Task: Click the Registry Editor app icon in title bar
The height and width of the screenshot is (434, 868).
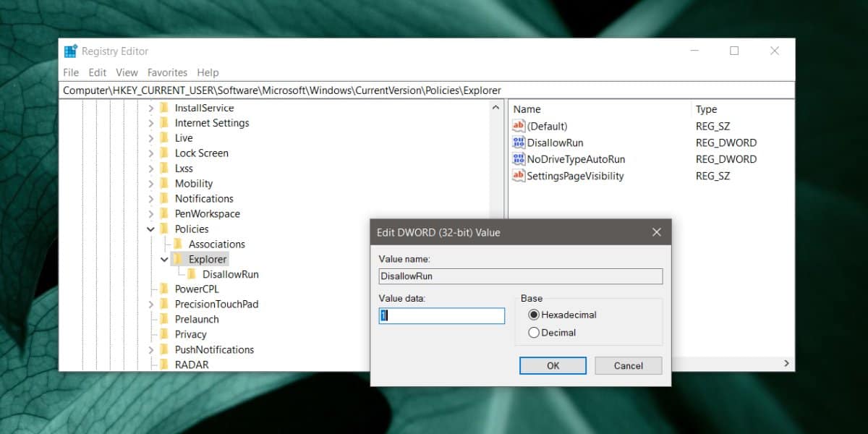Action: click(70, 51)
